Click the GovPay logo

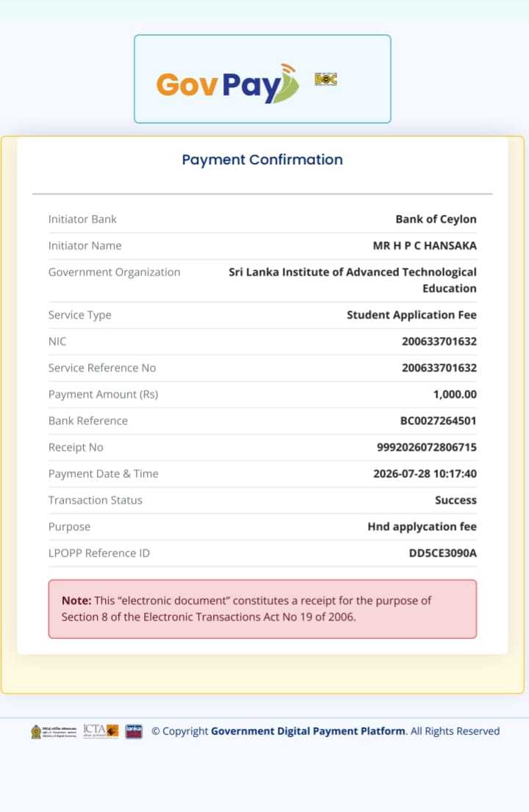pos(228,84)
